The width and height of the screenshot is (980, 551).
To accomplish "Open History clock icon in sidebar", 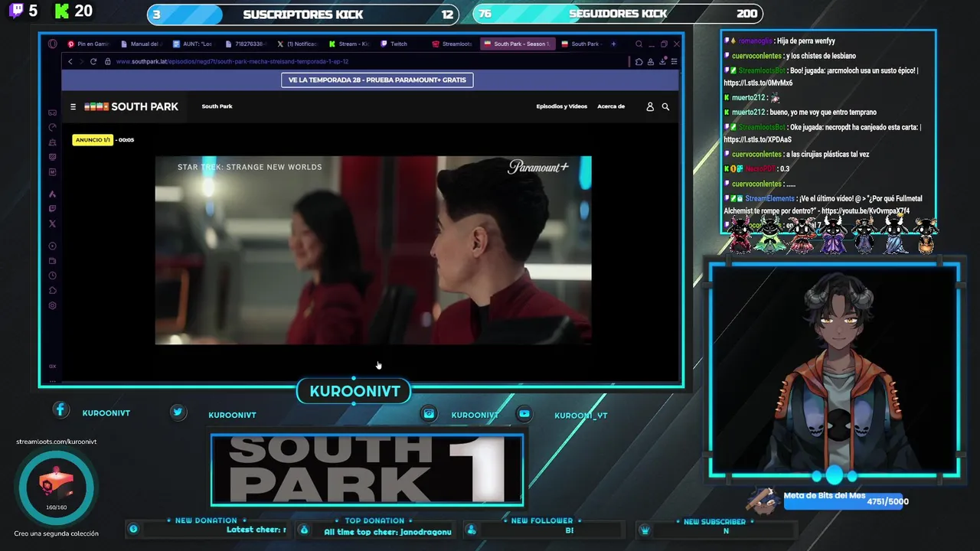I will tap(52, 275).
